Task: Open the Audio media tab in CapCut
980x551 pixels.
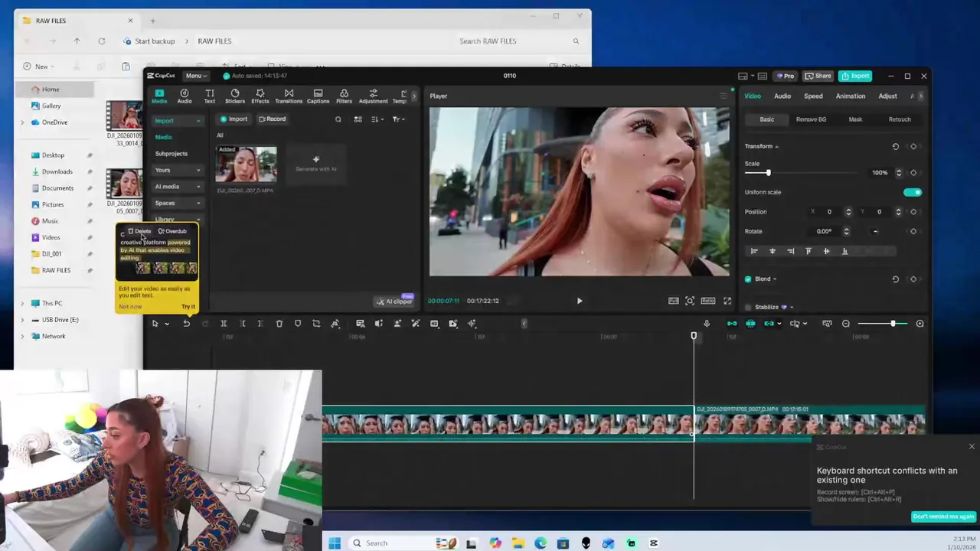Action: (185, 96)
